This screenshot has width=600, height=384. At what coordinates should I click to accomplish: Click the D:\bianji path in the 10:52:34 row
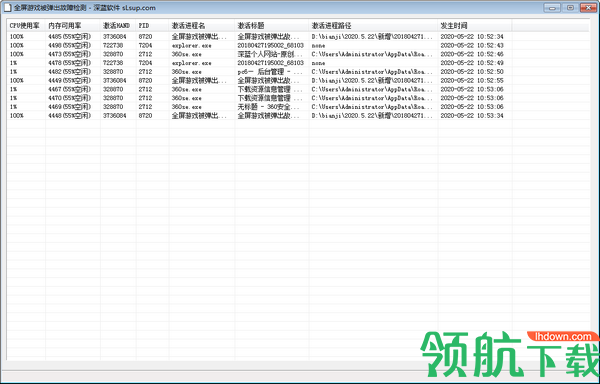tap(372, 37)
